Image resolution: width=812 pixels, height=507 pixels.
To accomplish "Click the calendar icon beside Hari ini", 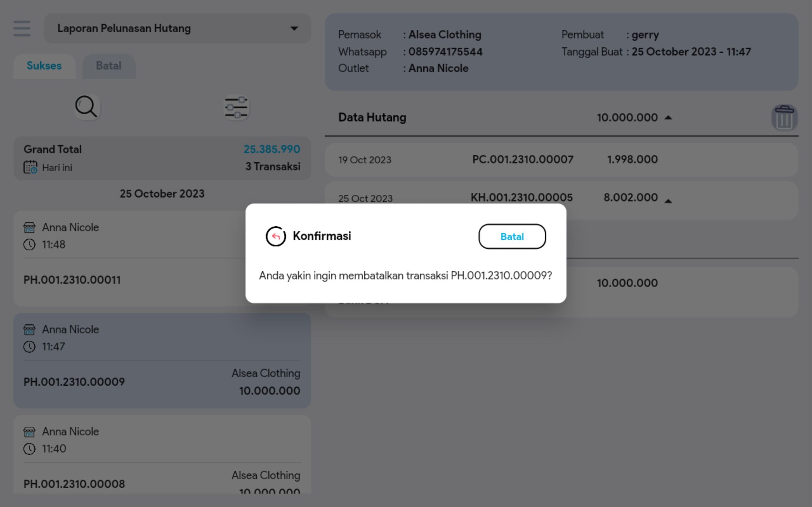I will tap(30, 167).
